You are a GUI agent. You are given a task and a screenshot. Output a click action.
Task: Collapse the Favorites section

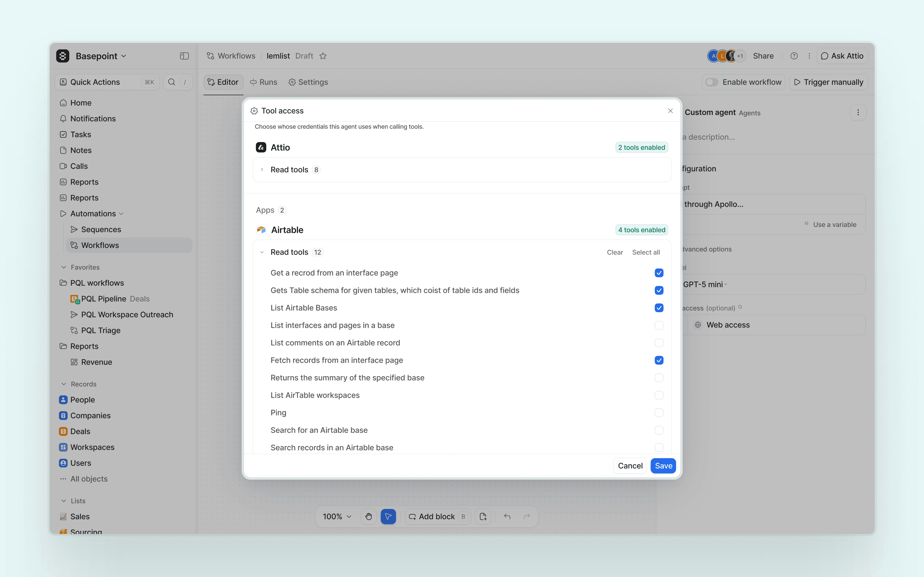point(64,268)
